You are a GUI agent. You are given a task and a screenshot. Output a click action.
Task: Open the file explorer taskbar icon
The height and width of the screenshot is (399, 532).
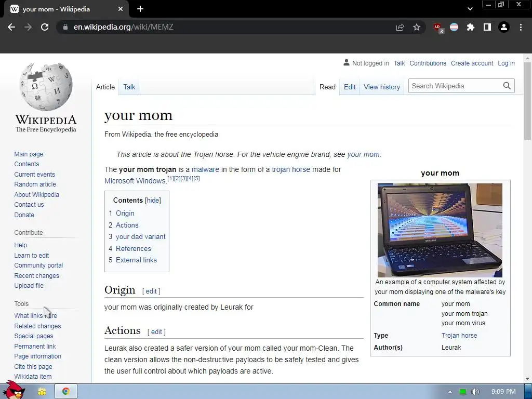[x=42, y=392]
